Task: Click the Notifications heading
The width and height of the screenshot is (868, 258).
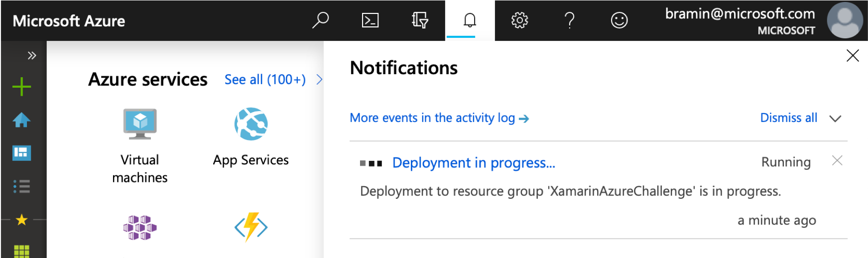Action: pos(404,68)
